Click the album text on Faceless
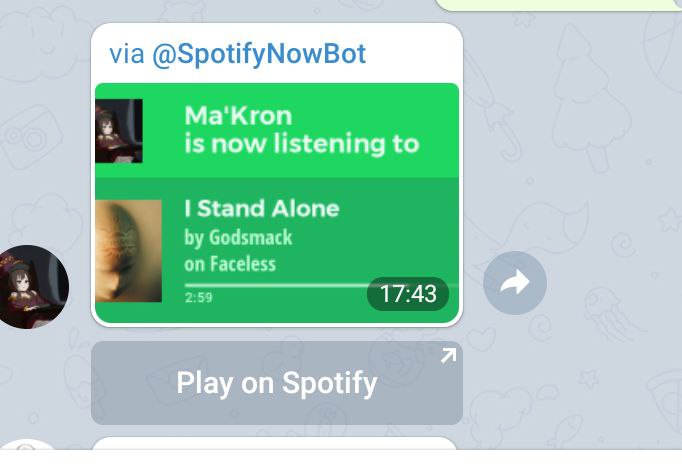The image size is (682, 467). [x=230, y=264]
